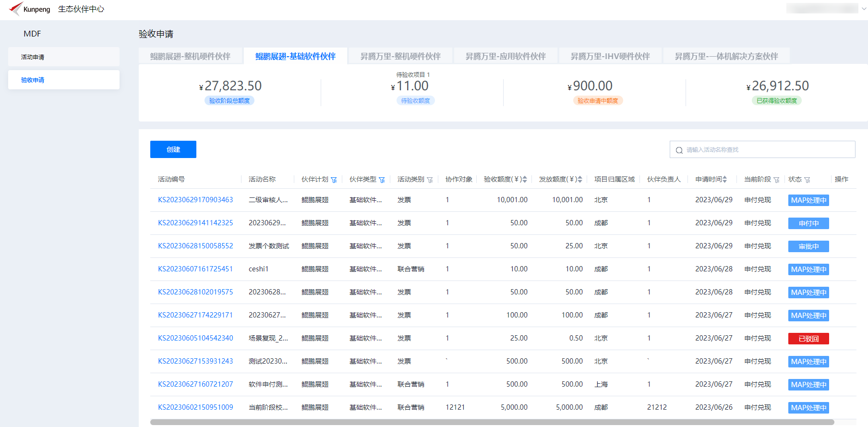Image resolution: width=868 pixels, height=427 pixels.
Task: Click the 10,001.00 验收额度 cell
Action: tap(512, 200)
